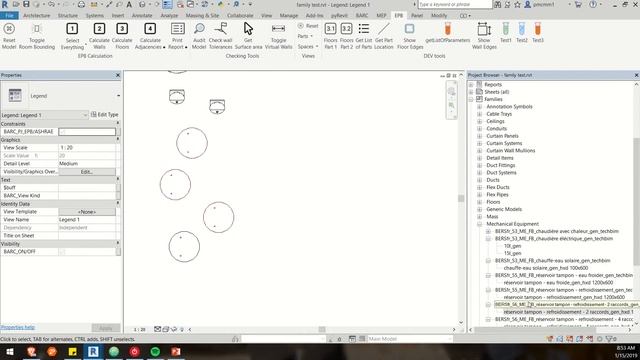Viewport: 640px width, 360px height.
Task: Click the Edit Type button
Action: pos(104,115)
